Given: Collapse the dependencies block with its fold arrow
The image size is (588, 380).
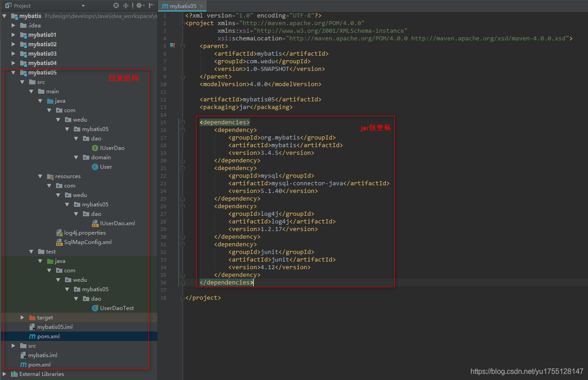Looking at the screenshot, I should point(183,122).
